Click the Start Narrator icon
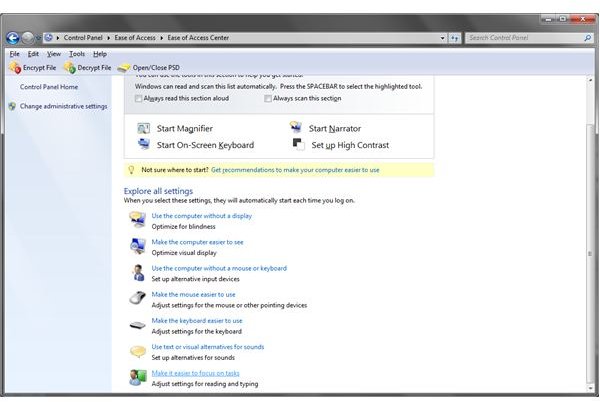The height and width of the screenshot is (402, 600). click(x=296, y=127)
